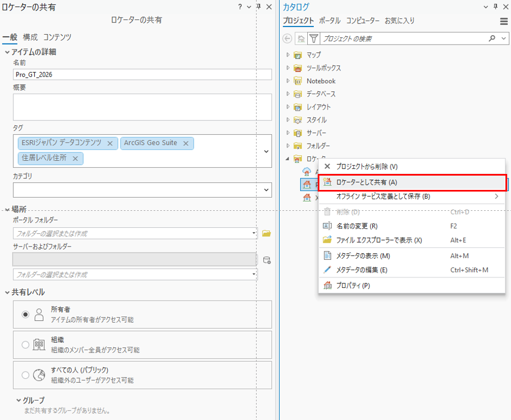Click the search magnifier in catalog pane
511x420 pixels.
point(492,39)
